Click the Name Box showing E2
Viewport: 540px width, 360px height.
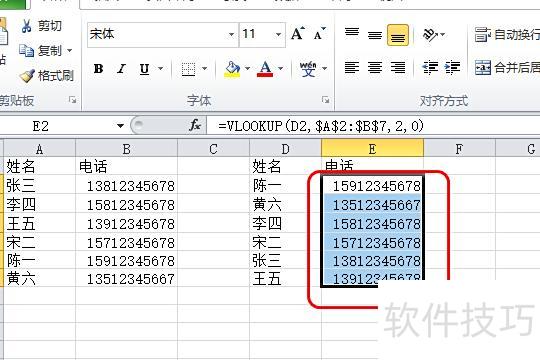[x=57, y=126]
